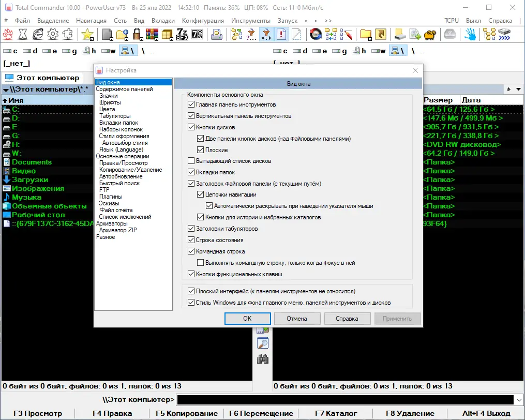525x420 pixels.
Task: Toggle Строка состояния checkbox
Action: point(191,240)
